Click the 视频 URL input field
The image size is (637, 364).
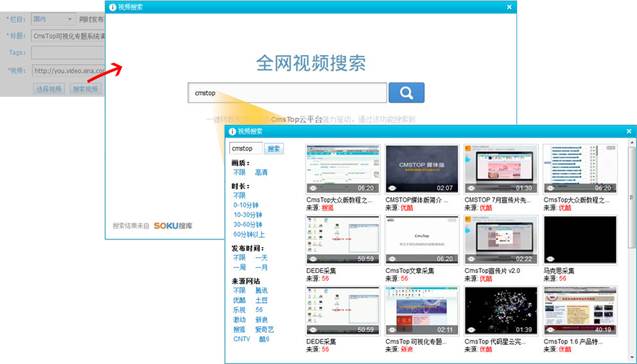68,71
